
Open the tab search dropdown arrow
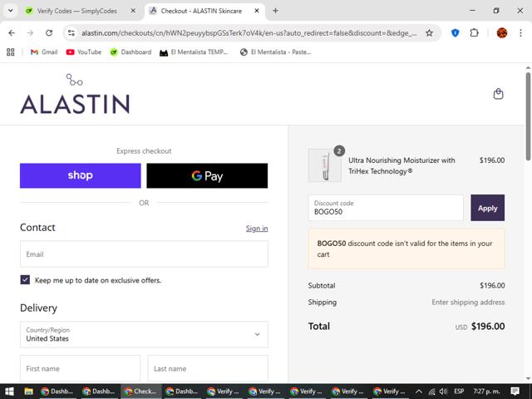coord(11,11)
